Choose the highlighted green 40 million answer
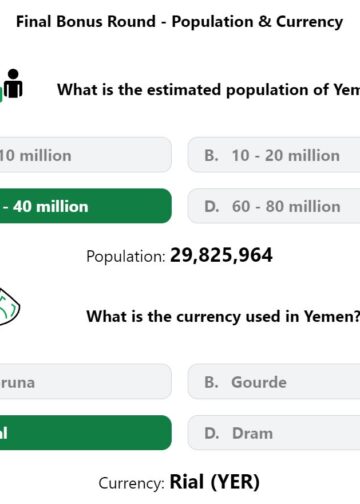 tap(86, 206)
